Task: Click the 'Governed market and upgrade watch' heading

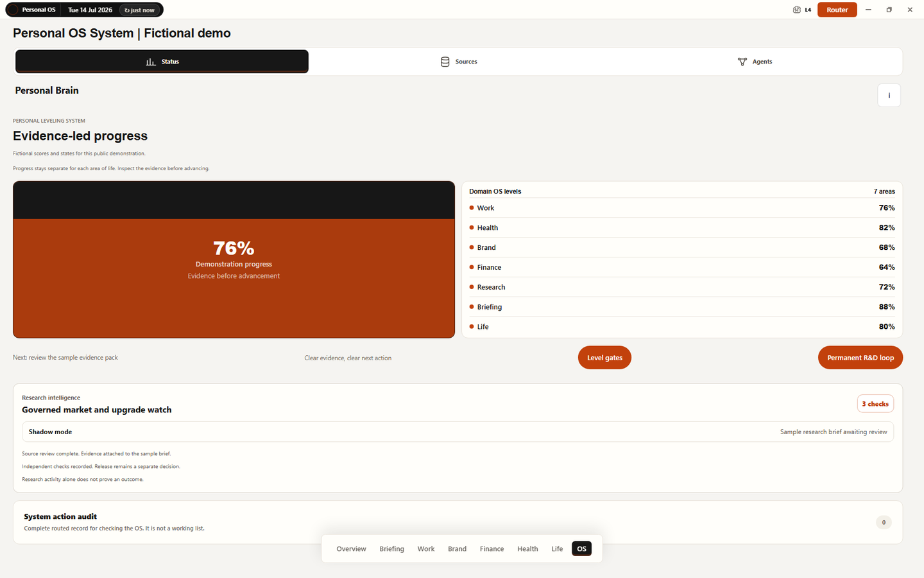Action: [97, 410]
